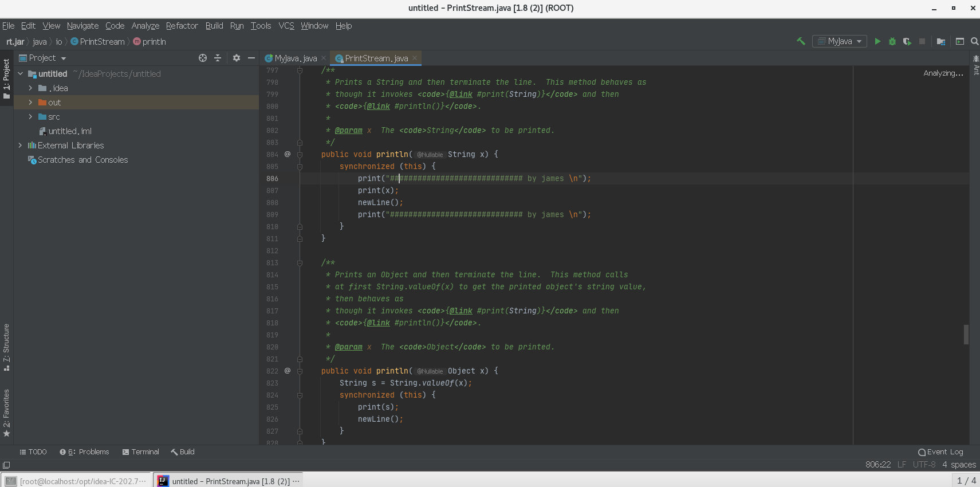
Task: Click the editor vertical scrollbar thumb
Action: tap(966, 334)
